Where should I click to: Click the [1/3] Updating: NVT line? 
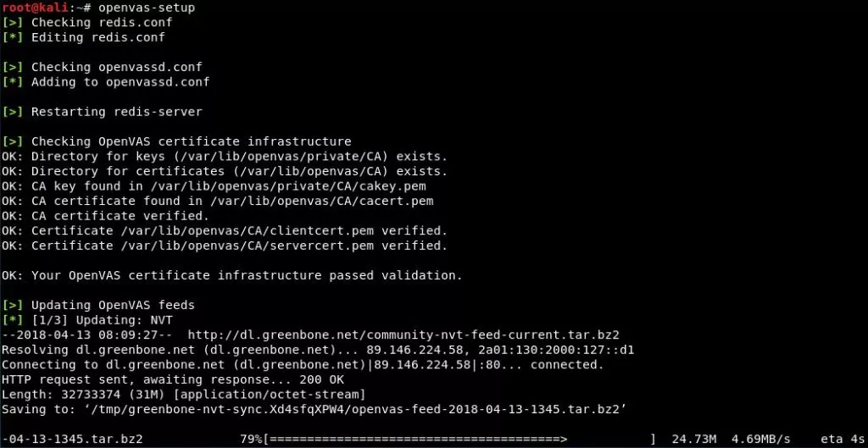coord(87,320)
